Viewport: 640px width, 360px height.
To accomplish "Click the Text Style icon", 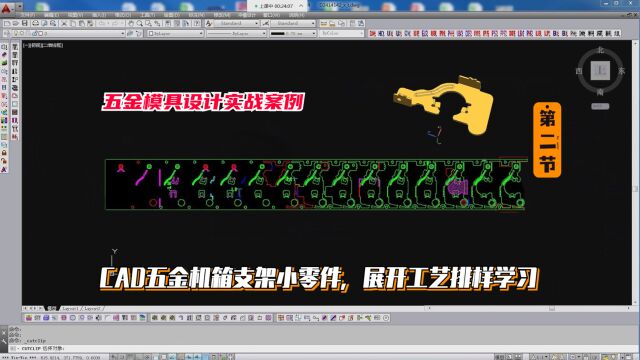I will pos(209,24).
